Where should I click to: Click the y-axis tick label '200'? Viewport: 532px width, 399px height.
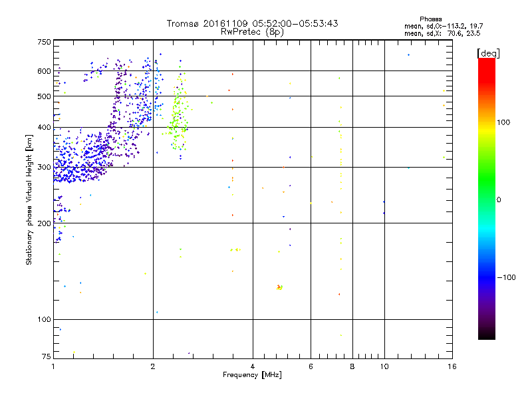44,223
